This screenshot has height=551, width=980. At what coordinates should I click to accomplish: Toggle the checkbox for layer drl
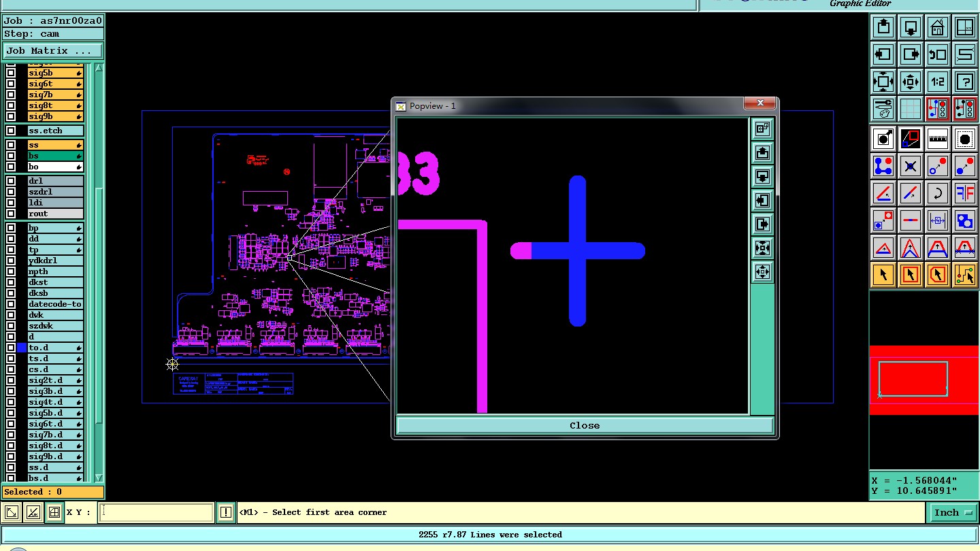(x=11, y=181)
